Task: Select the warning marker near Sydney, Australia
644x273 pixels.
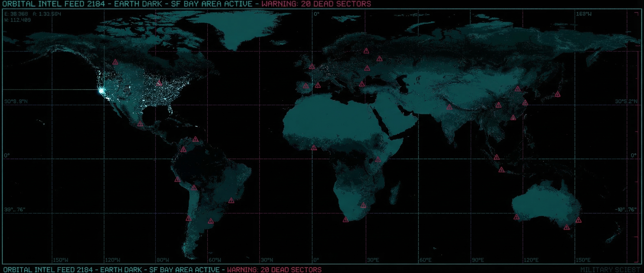Action: pos(578,220)
